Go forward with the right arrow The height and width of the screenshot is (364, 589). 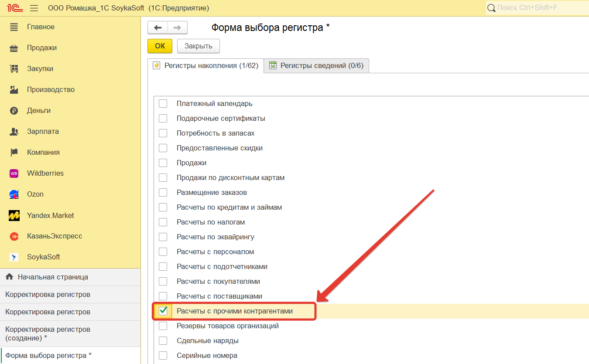point(177,27)
